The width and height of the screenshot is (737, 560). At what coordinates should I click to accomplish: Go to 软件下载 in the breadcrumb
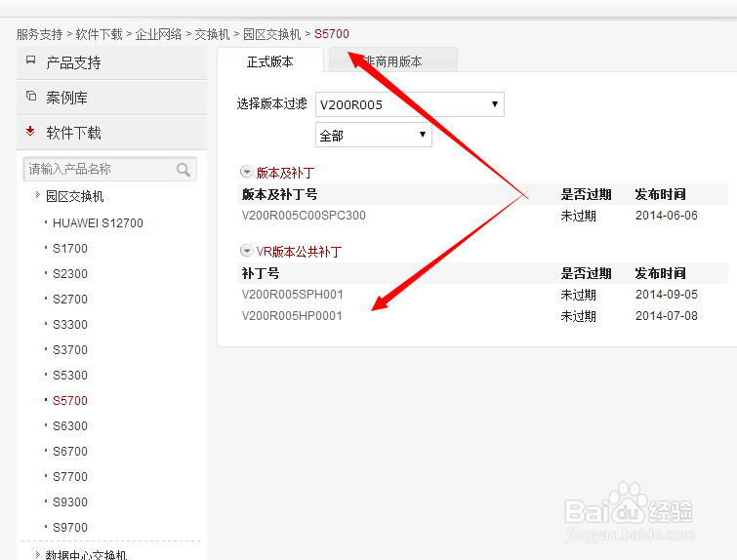(x=100, y=34)
